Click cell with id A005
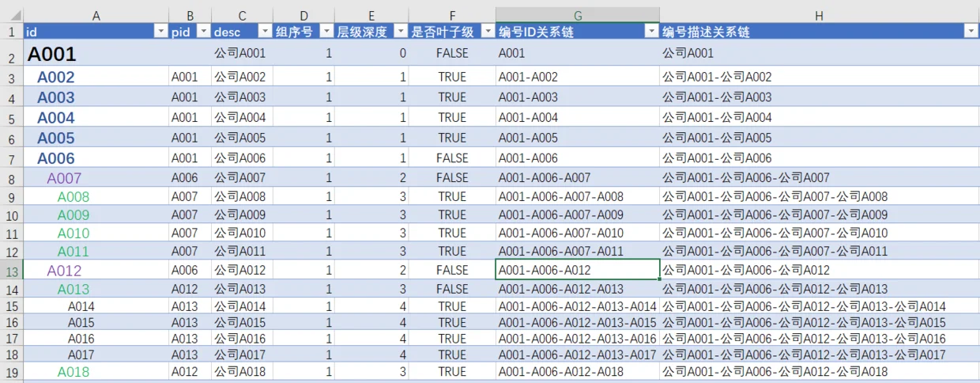The width and height of the screenshot is (980, 383). pos(96,138)
